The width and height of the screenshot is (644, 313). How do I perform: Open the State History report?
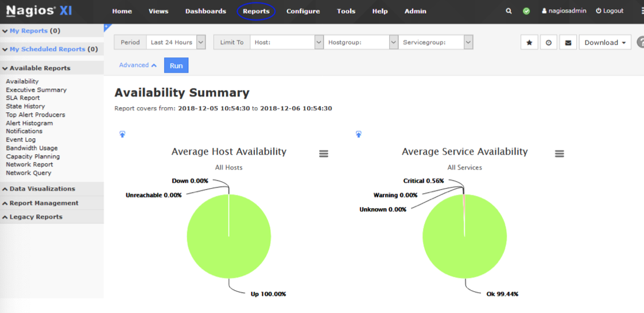pos(25,106)
